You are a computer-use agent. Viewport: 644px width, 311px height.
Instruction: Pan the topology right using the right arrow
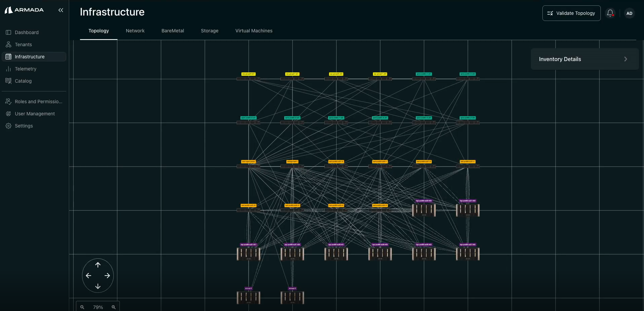[107, 276]
